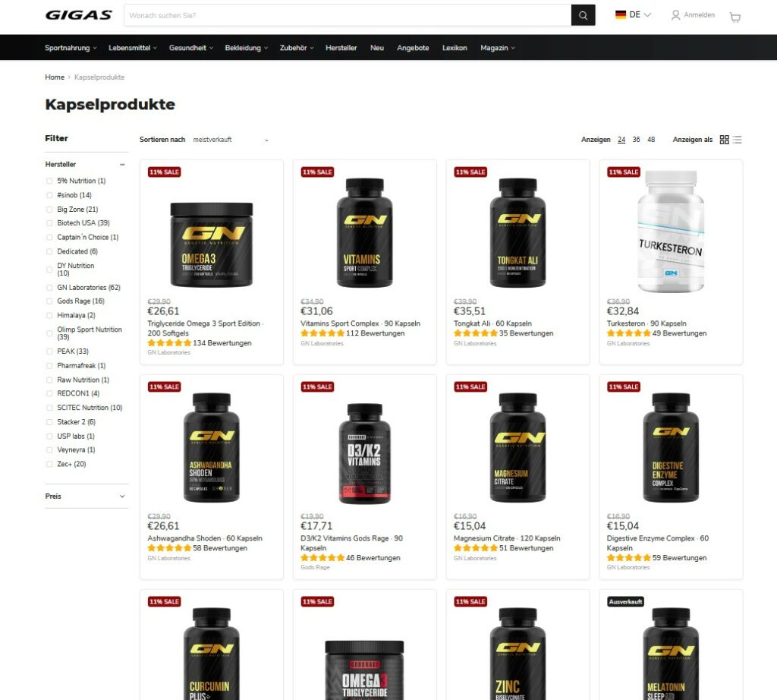Tick the PEAK manufacturer checkbox
The width and height of the screenshot is (777, 700).
49,352
